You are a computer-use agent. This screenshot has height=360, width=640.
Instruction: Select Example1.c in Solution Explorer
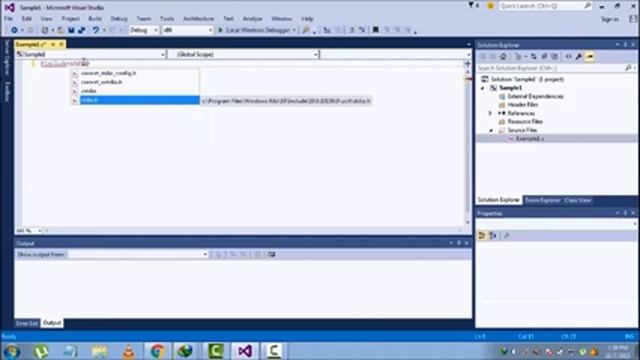point(529,139)
